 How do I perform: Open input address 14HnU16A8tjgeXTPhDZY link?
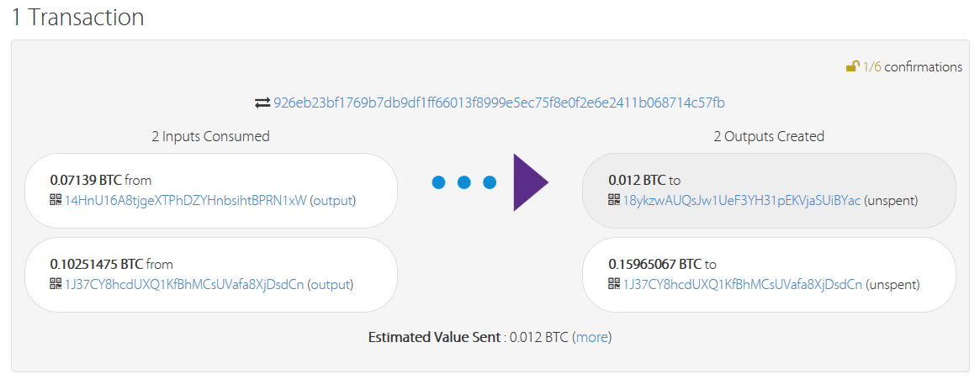pyautogui.click(x=186, y=201)
